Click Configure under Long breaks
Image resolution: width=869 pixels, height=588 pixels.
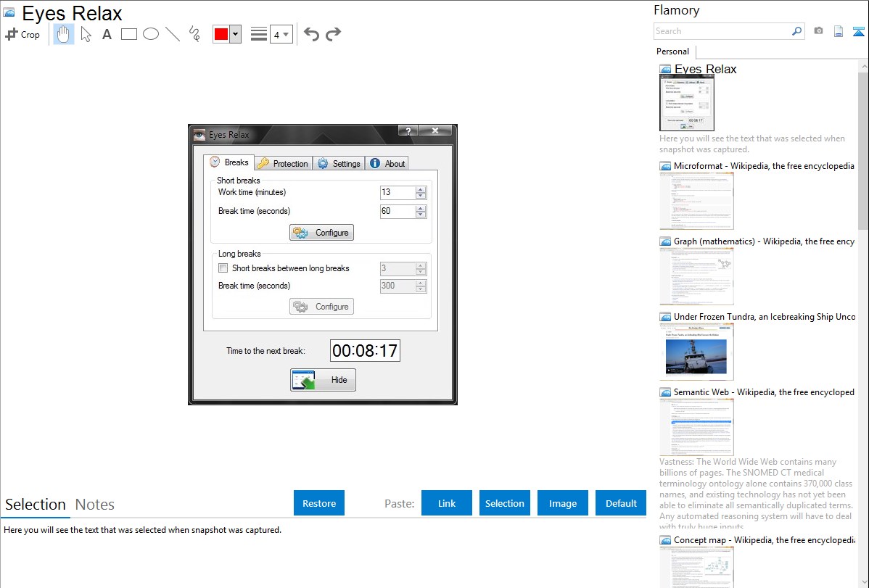pyautogui.click(x=321, y=307)
